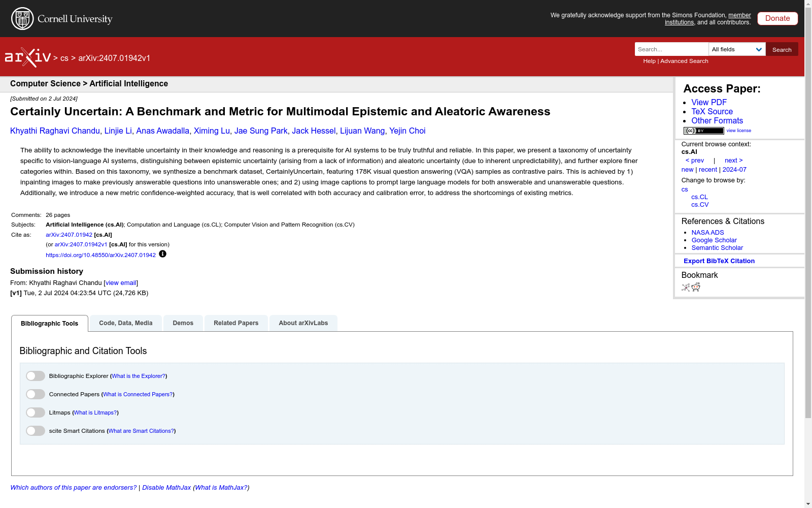Open the 2024-07 listings link
The width and height of the screenshot is (812, 508).
point(734,170)
